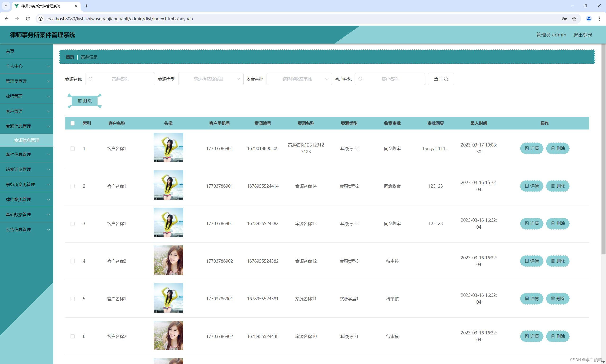The image size is (606, 364).
Task: Click 退出登录 logout link
Action: click(x=583, y=35)
